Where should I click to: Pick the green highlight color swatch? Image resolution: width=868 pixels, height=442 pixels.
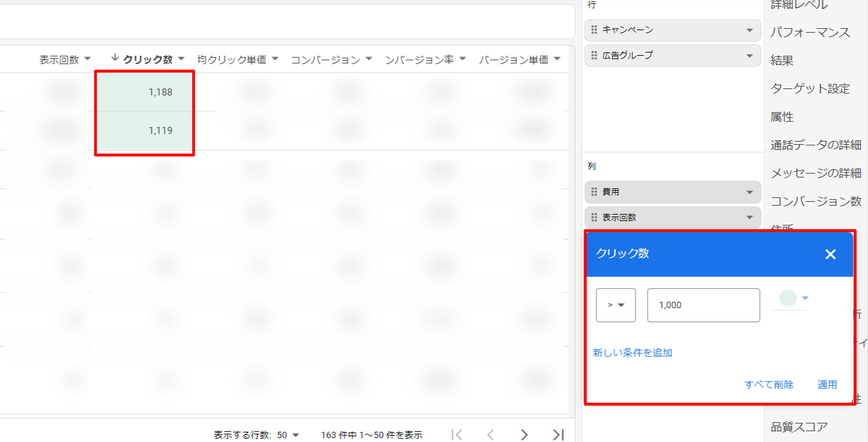(788, 298)
